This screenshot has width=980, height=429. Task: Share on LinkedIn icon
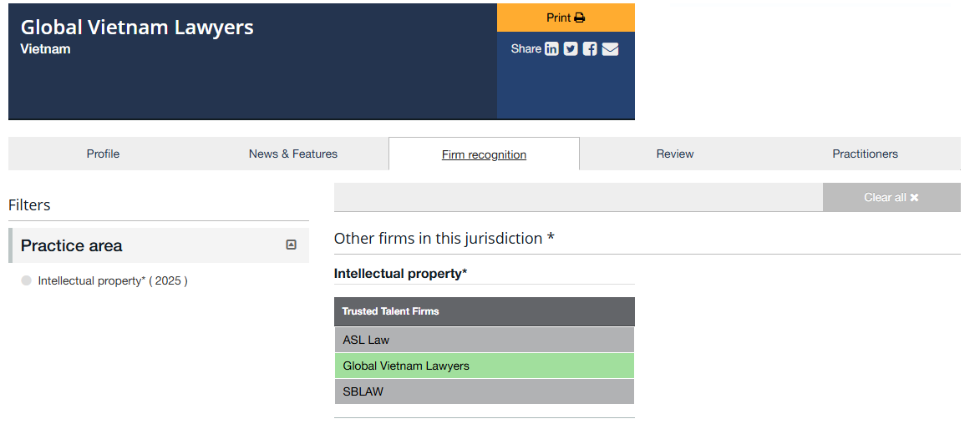[551, 49]
